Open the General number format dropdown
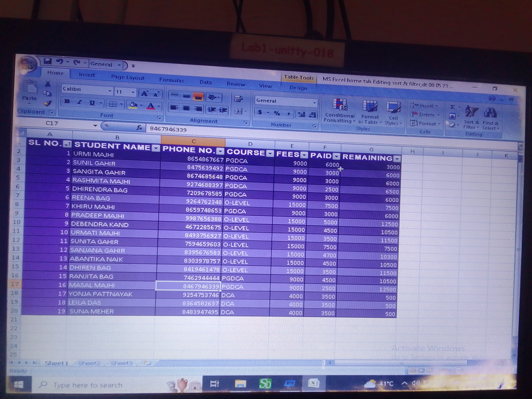Screen dimensions: 532x399 [x=314, y=103]
